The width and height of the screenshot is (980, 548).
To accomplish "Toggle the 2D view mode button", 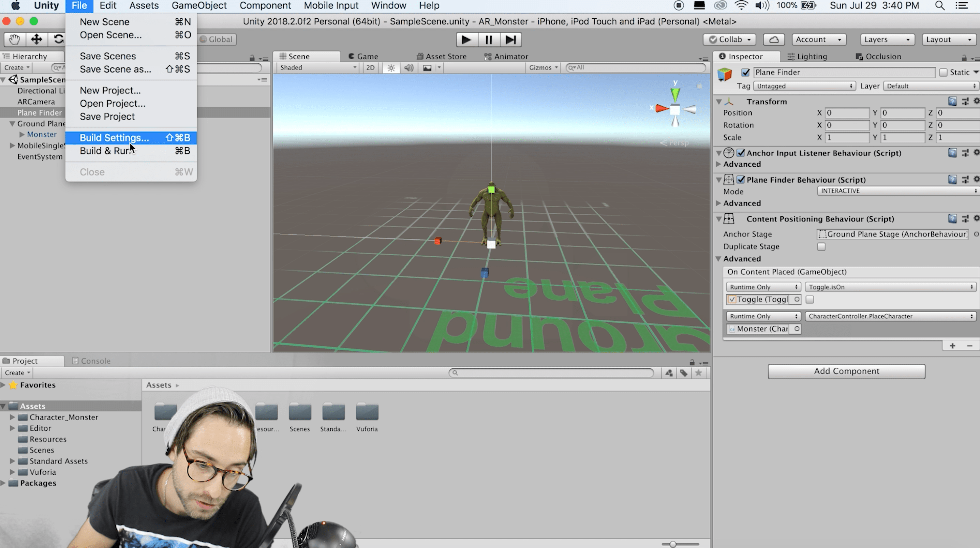I will point(370,68).
